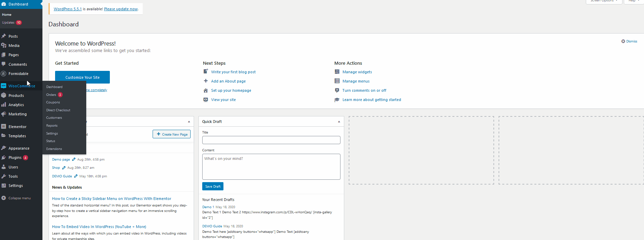Image resolution: width=644 pixels, height=240 pixels.
Task: Click the Users icon in sidebar
Action: click(4, 167)
